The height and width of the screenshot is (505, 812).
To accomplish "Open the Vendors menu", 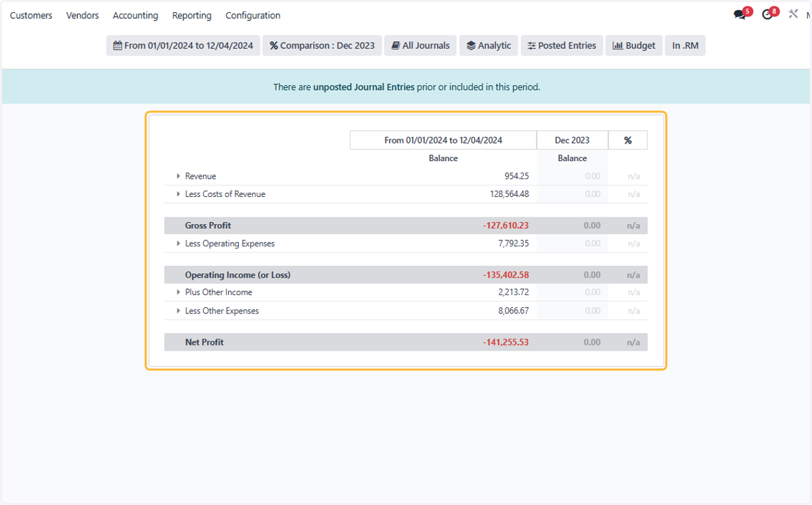I will [x=83, y=15].
